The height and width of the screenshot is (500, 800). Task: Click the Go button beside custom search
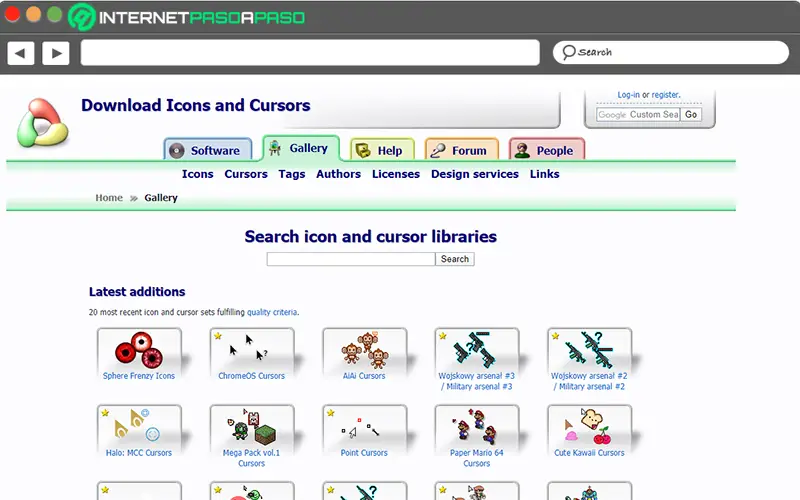click(x=691, y=115)
